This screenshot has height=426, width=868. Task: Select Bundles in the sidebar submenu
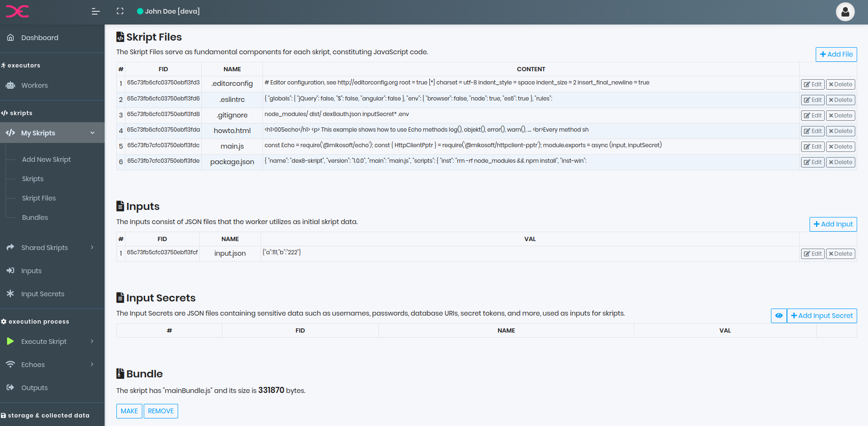coord(35,217)
